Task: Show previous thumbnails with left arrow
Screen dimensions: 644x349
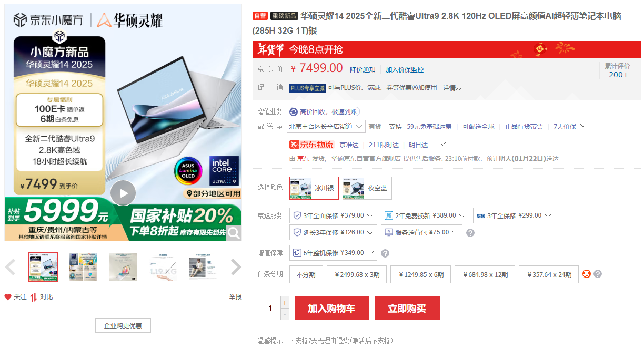Action: click(x=10, y=267)
